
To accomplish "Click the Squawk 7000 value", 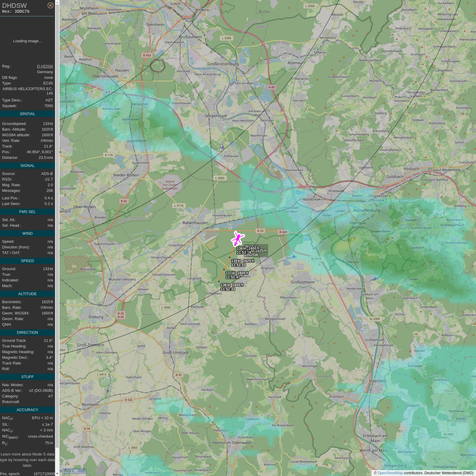I will 49,106.
